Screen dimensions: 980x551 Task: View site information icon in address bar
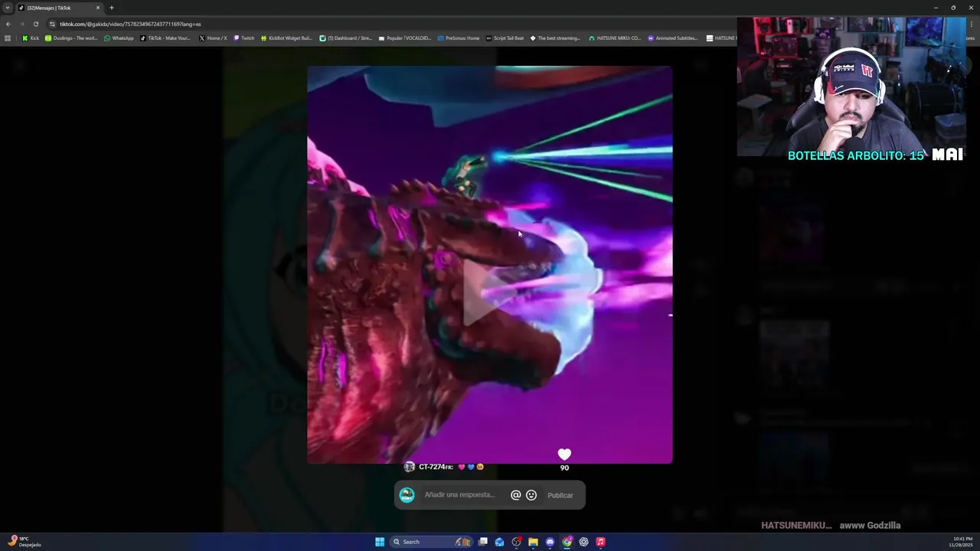[52, 24]
